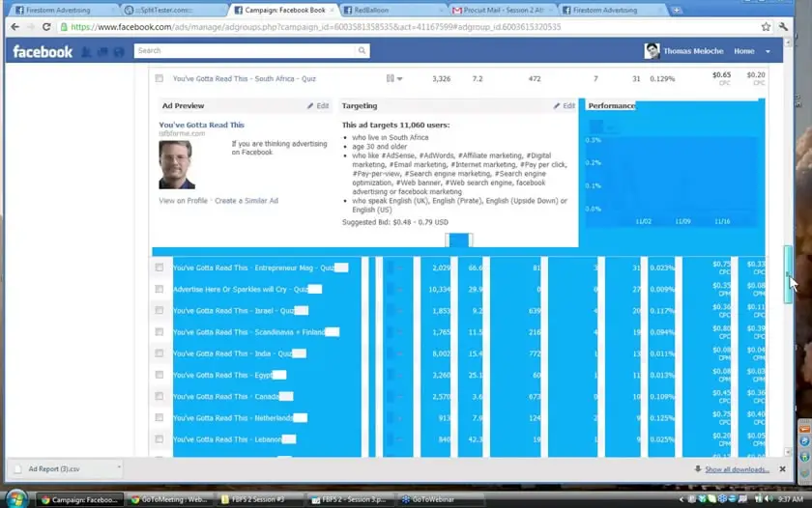Open a new browser tab with plus button
The image size is (812, 508).
pyautogui.click(x=677, y=10)
